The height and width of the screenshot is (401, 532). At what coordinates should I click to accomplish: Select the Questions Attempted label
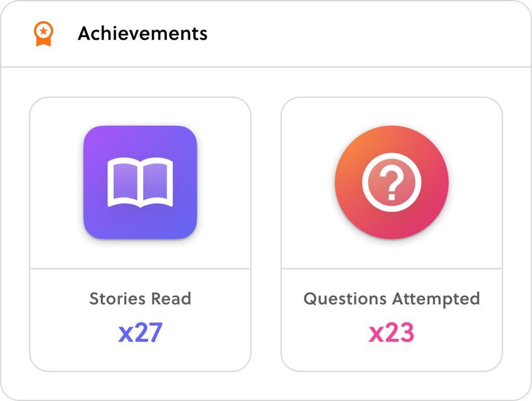(x=392, y=299)
